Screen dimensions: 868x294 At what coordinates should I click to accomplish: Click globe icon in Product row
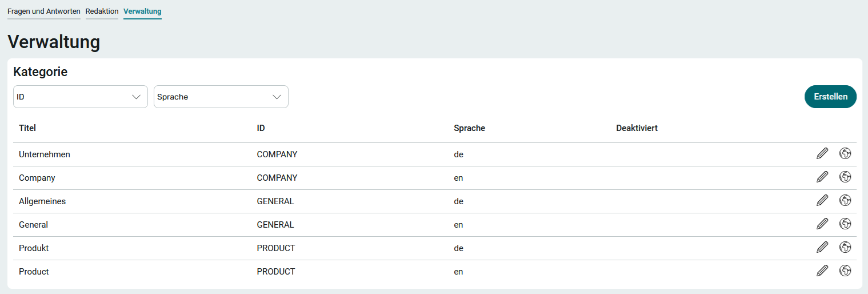(x=845, y=271)
